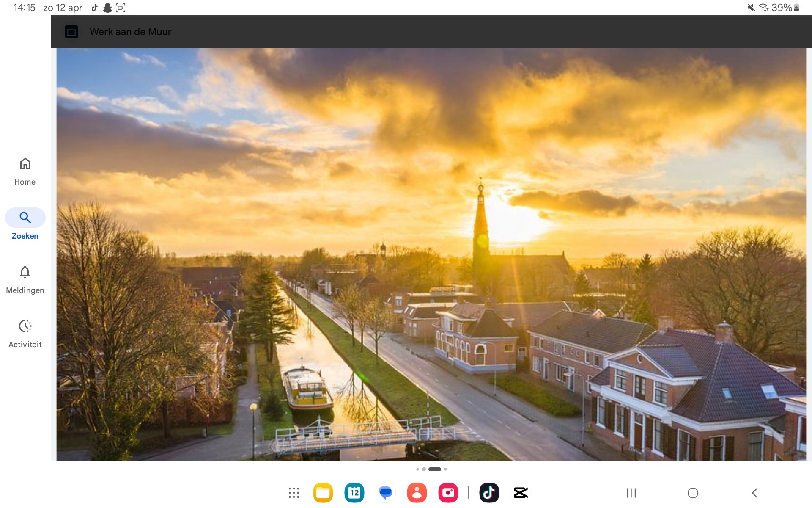Select the Zoeken search icon

pyautogui.click(x=25, y=218)
